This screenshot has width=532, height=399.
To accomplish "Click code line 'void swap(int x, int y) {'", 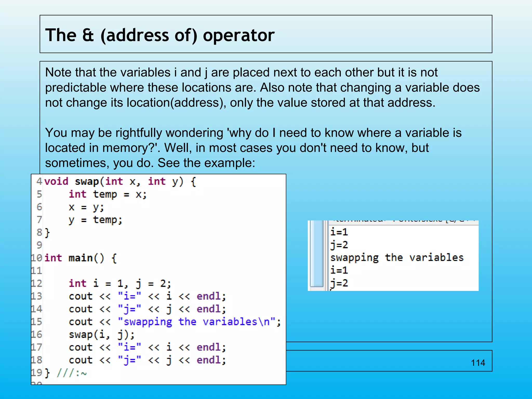I will [120, 182].
